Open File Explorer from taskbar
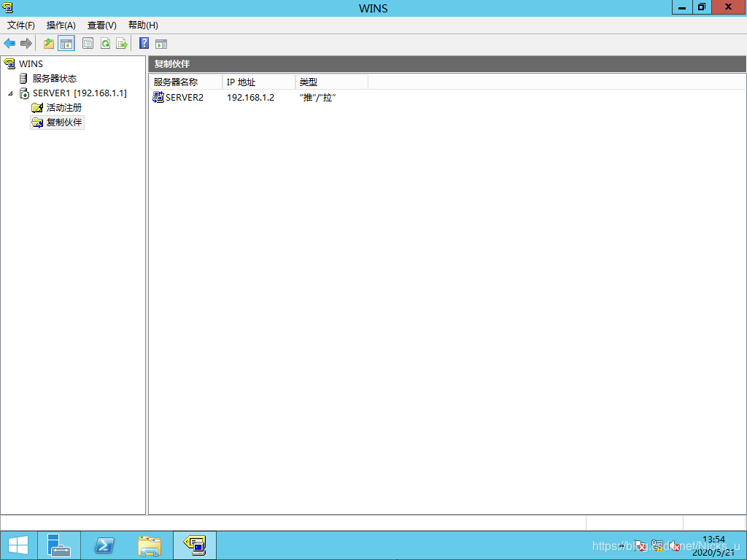The height and width of the screenshot is (560, 747). pyautogui.click(x=149, y=545)
